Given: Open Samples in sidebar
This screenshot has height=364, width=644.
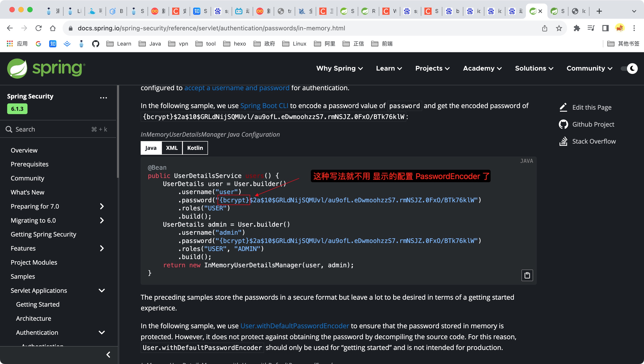Looking at the screenshot, I should [23, 276].
